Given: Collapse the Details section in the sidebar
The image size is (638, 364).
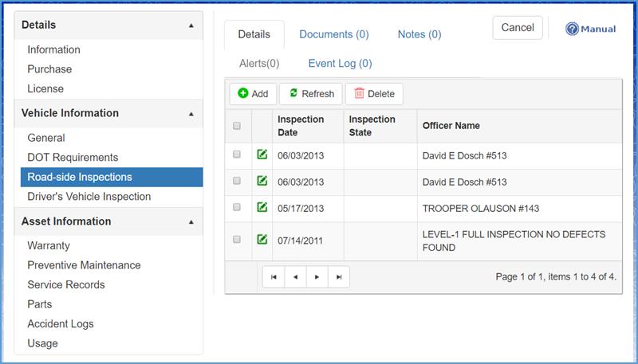Looking at the screenshot, I should click(x=191, y=25).
